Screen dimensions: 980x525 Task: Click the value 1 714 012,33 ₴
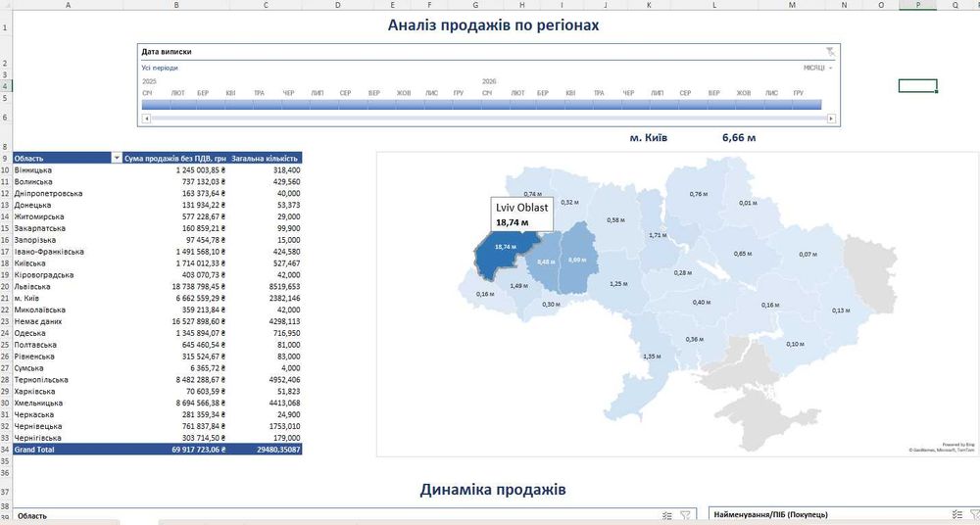click(200, 263)
